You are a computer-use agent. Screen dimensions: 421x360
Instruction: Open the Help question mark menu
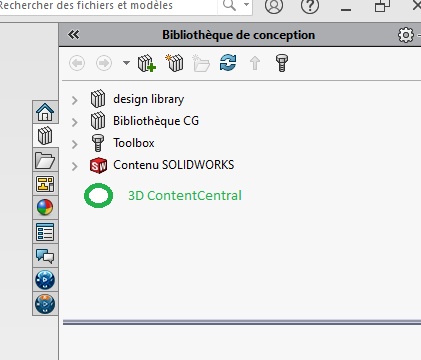310,5
